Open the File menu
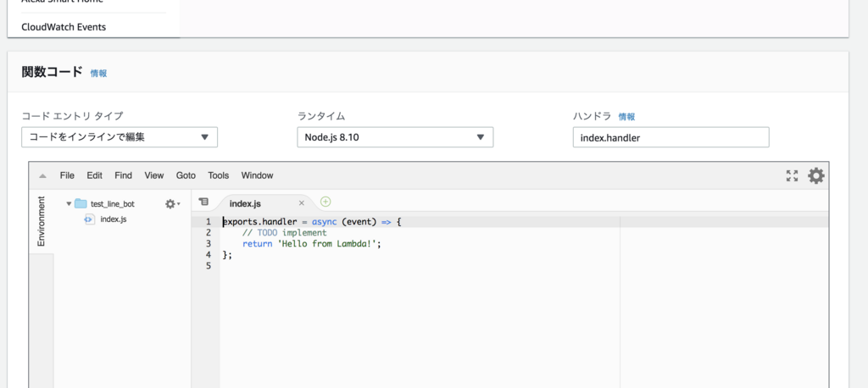This screenshot has width=868, height=388. click(x=67, y=175)
